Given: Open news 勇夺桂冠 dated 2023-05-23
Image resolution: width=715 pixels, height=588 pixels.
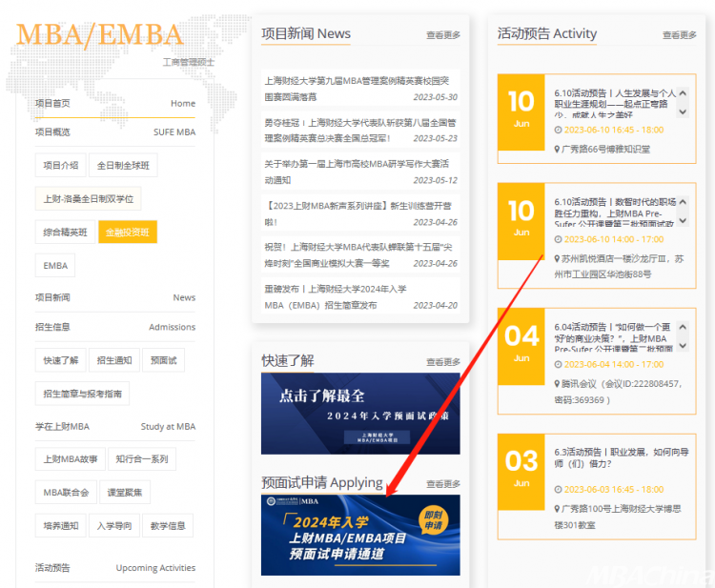Looking at the screenshot, I should point(360,131).
